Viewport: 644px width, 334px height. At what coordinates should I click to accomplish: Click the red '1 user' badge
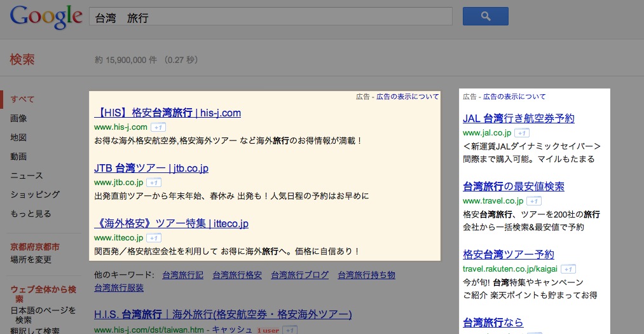click(268, 330)
